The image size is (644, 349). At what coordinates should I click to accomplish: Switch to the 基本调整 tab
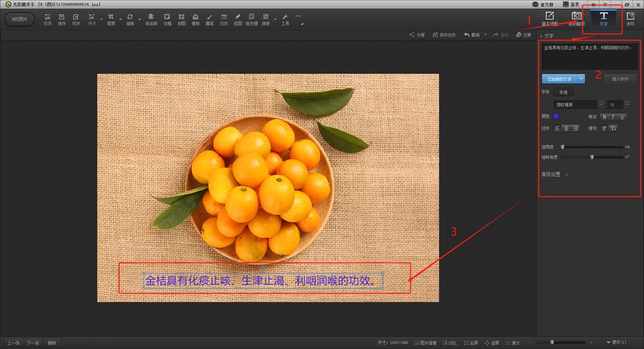coord(549,18)
